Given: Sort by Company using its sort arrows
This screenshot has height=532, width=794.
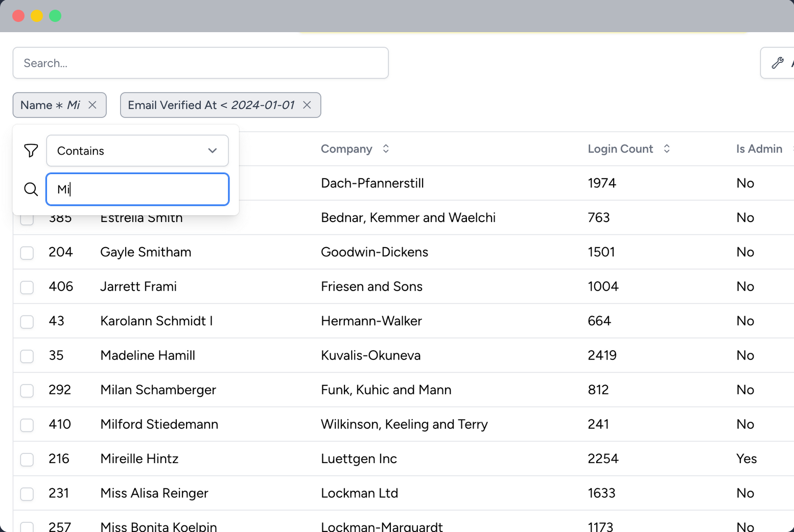Looking at the screenshot, I should (x=386, y=149).
